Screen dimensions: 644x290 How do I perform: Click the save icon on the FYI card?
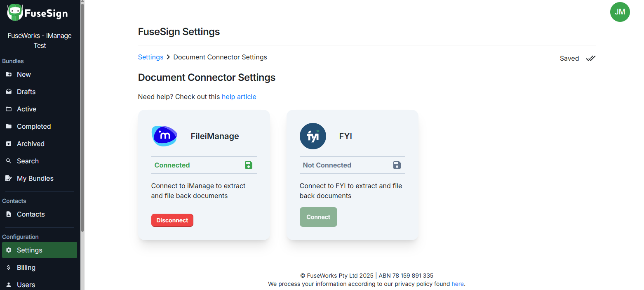pyautogui.click(x=397, y=165)
